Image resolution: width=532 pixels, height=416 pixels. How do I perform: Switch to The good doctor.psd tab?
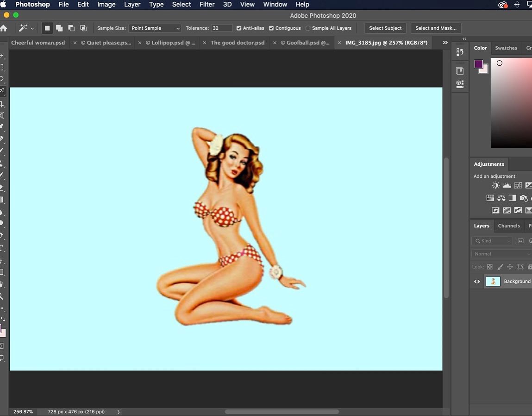tap(238, 43)
